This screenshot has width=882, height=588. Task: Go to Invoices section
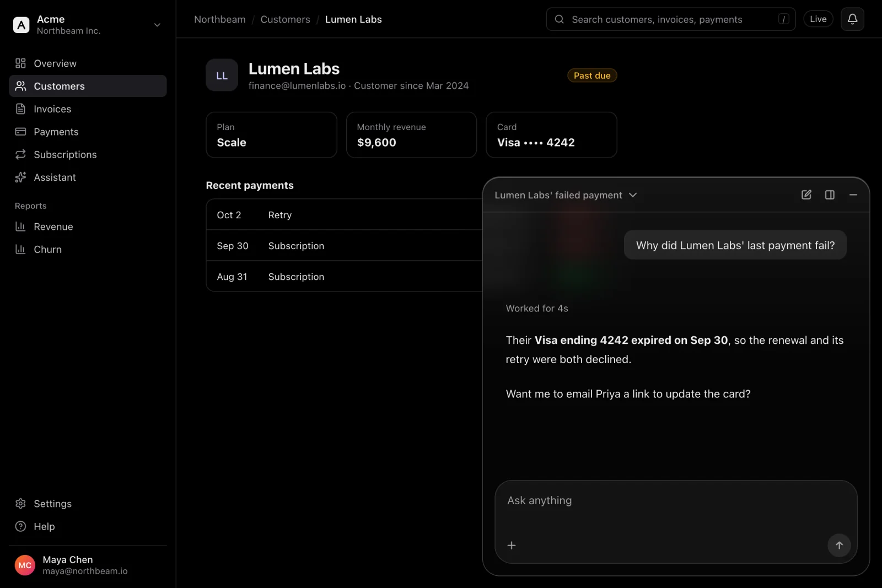[88, 109]
